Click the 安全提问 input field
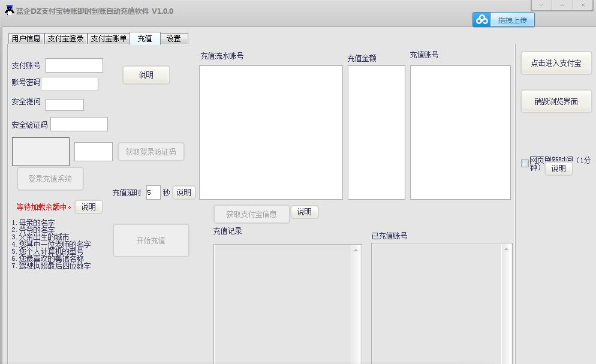This screenshot has width=596, height=364. coord(65,105)
